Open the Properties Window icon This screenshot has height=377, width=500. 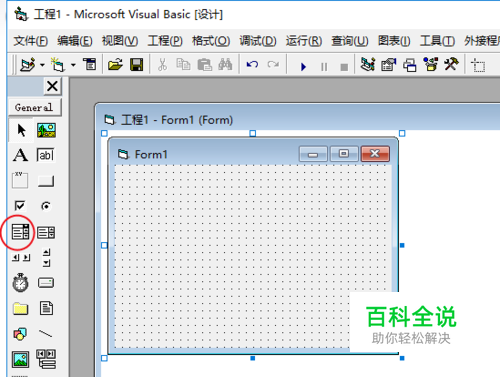(389, 64)
